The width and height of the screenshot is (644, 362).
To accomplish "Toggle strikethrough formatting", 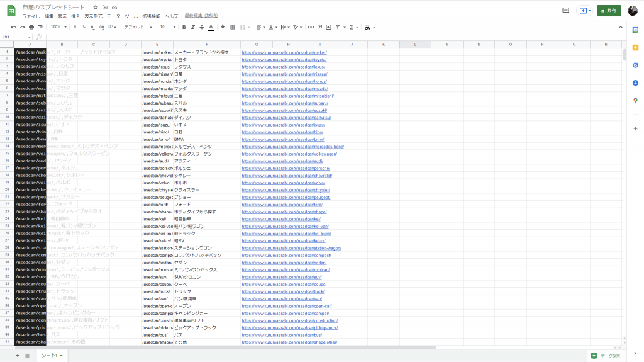I will click(x=202, y=27).
